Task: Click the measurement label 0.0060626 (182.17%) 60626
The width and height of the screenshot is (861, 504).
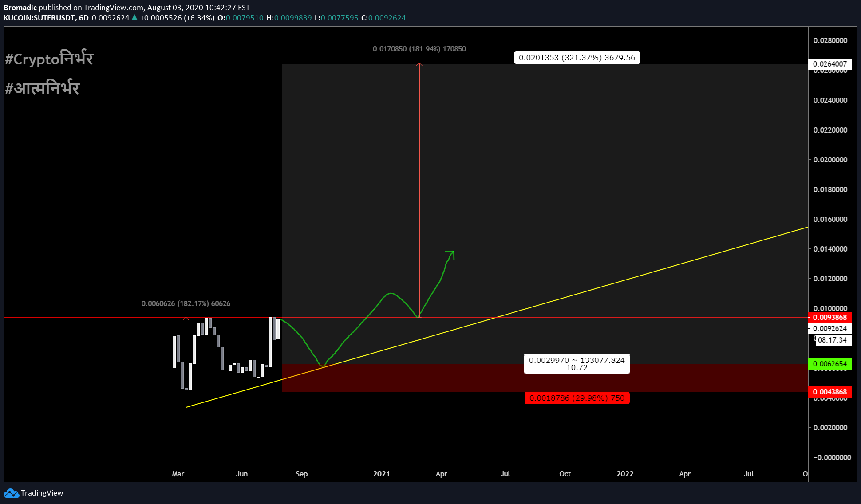Action: tap(186, 303)
